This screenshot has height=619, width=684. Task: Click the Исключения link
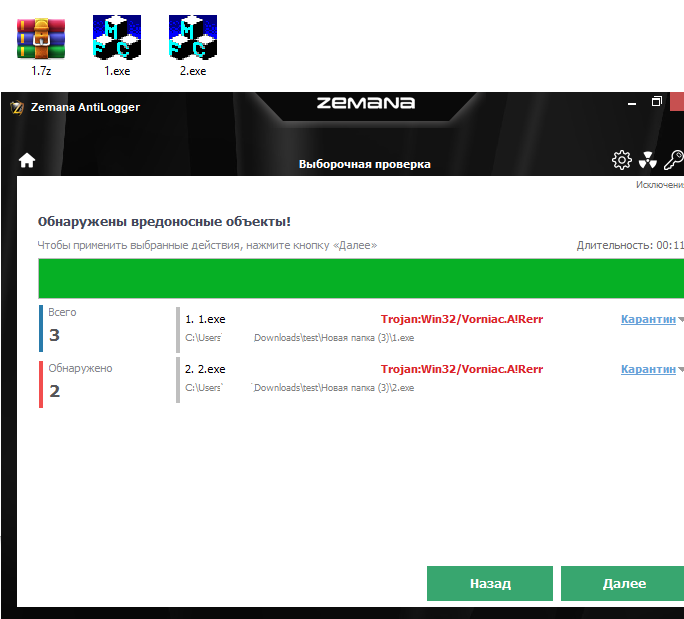click(x=660, y=185)
